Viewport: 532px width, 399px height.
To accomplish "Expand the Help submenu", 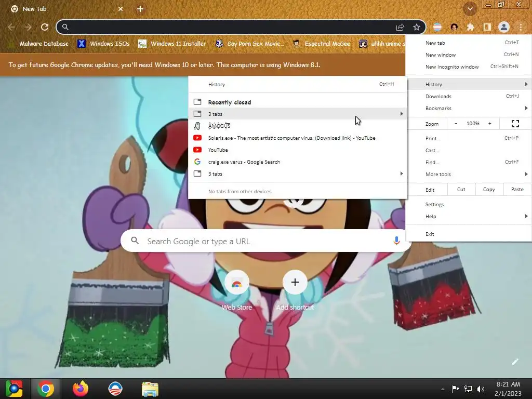I will pyautogui.click(x=469, y=217).
